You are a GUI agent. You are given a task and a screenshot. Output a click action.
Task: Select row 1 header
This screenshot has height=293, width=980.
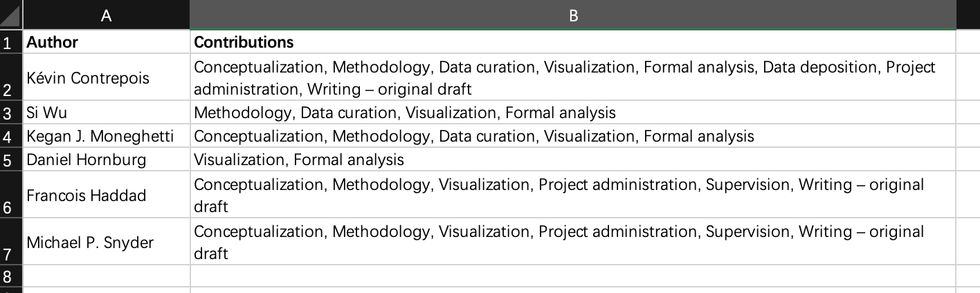pyautogui.click(x=8, y=42)
